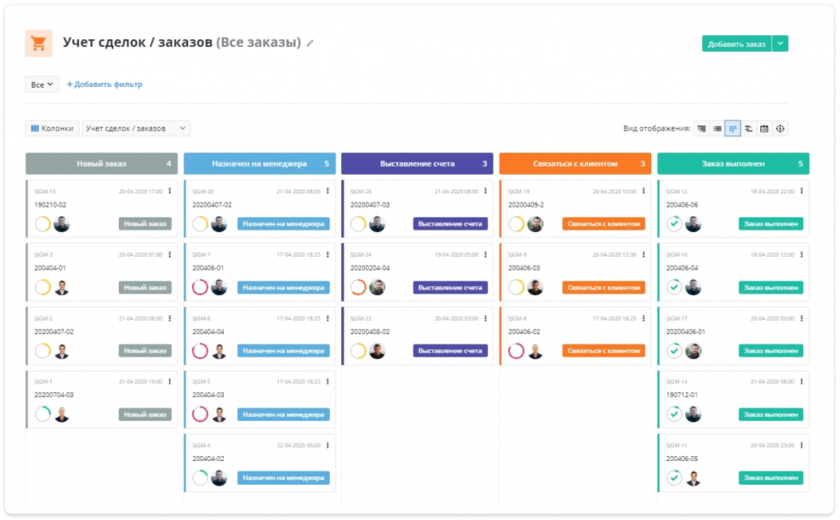The height and width of the screenshot is (520, 840).
Task: Toggle the status circle on card SJGM-20
Action: pos(200,224)
